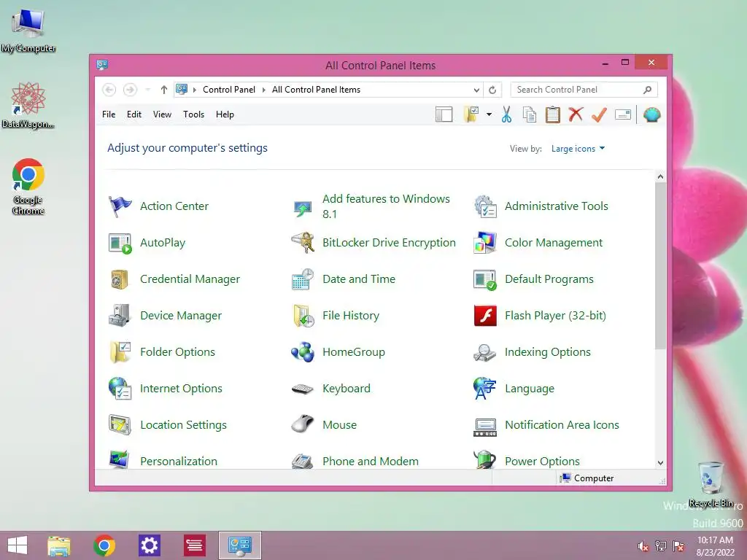
Task: Click the orange checkmark Properties toolbar icon
Action: (600, 114)
